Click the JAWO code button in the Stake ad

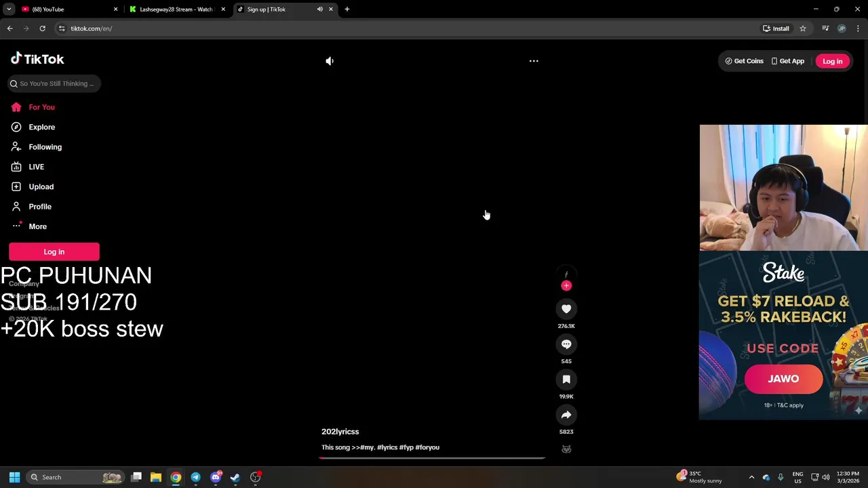pyautogui.click(x=783, y=379)
